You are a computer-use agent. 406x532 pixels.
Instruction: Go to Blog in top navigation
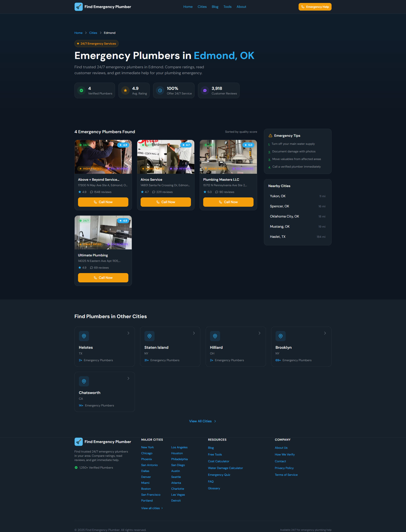tap(215, 7)
